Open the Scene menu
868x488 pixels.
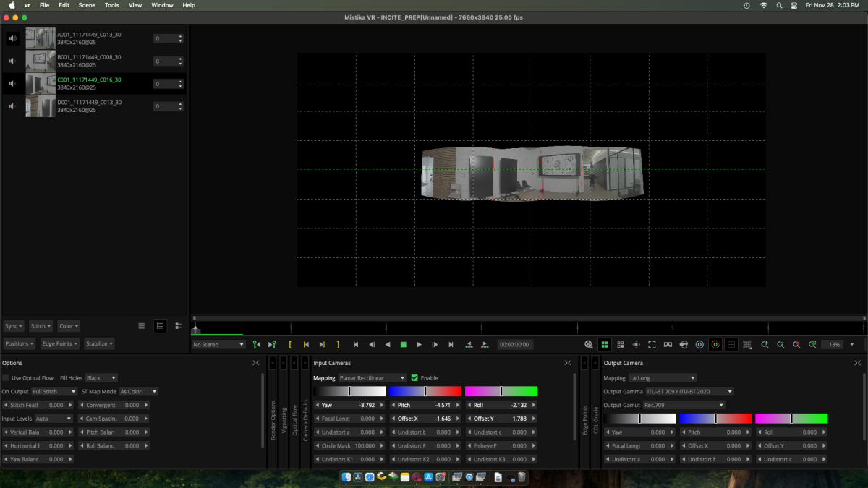(87, 5)
